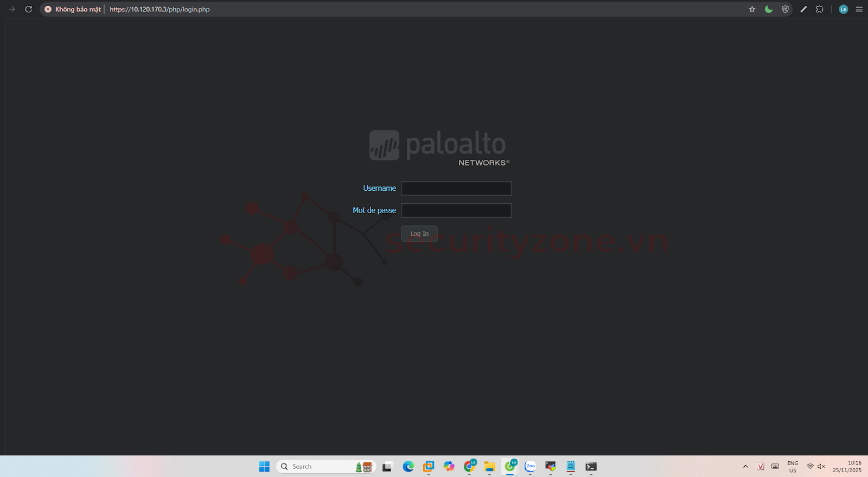Open ENG US language switcher
Image resolution: width=868 pixels, height=477 pixels.
(x=793, y=467)
